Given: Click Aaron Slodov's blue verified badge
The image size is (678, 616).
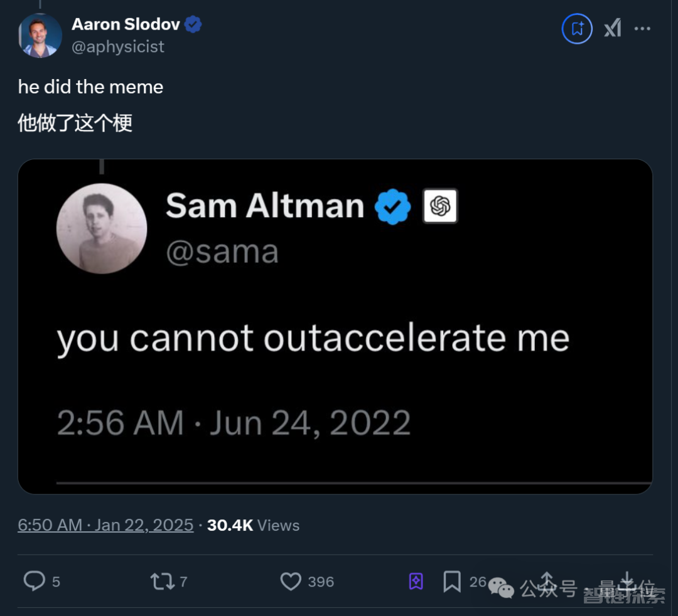Looking at the screenshot, I should point(193,24).
